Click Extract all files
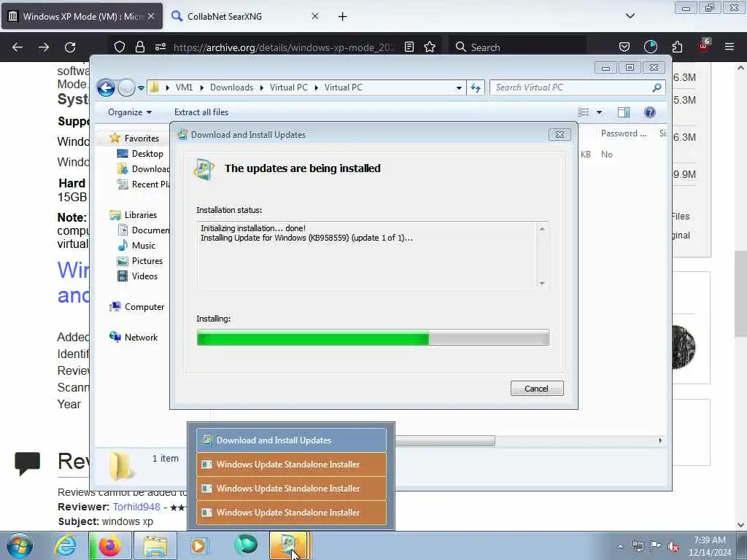The width and height of the screenshot is (747, 560). coord(201,112)
